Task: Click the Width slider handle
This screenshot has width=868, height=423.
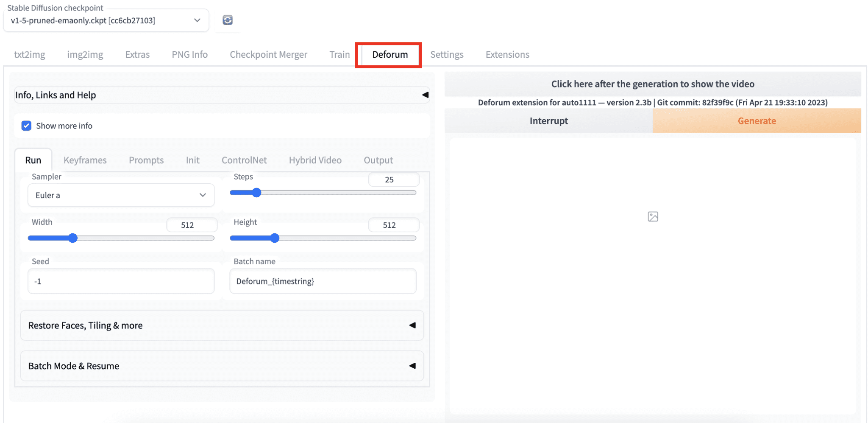Action: pos(73,238)
